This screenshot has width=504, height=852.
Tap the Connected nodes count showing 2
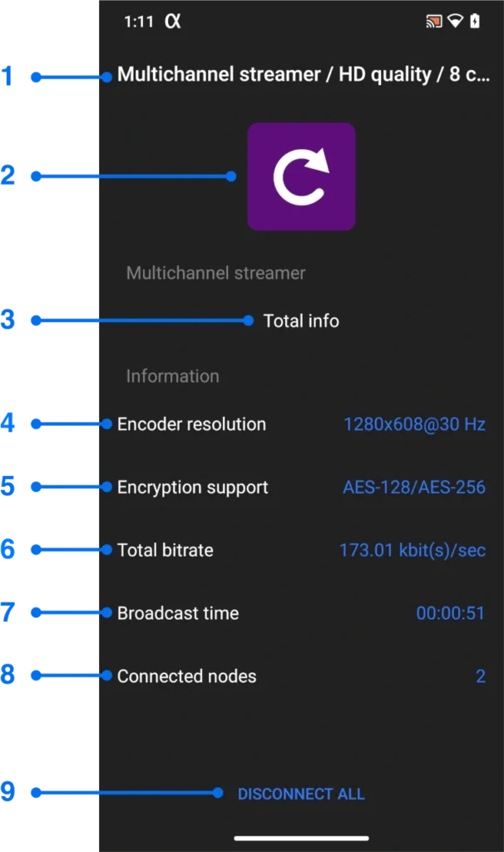pyautogui.click(x=480, y=676)
